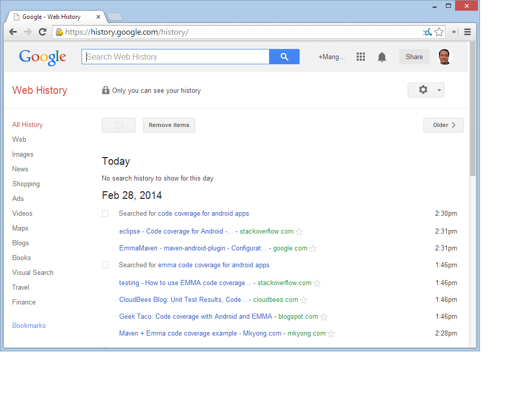
Task: Filter history by Images
Action: coord(23,155)
